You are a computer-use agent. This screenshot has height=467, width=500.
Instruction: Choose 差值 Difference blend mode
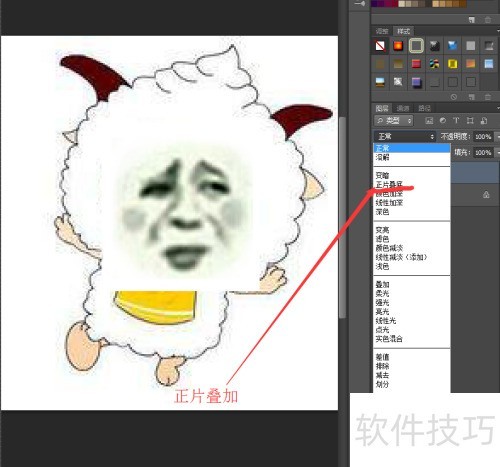tap(382, 357)
